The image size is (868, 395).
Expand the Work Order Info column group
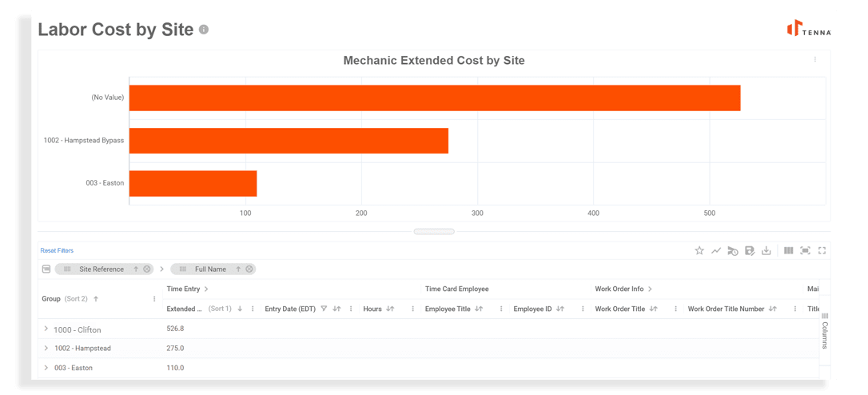tap(650, 289)
